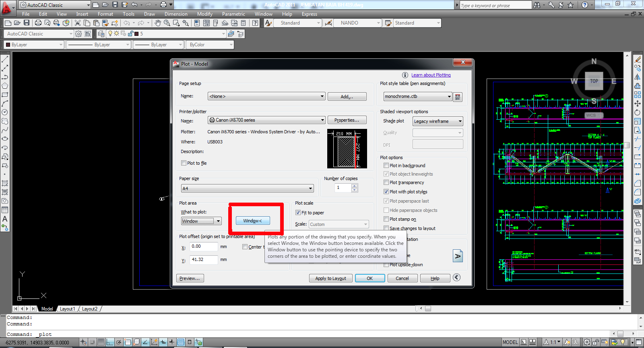Open the Format menu
The height and width of the screenshot is (348, 644).
(105, 14)
